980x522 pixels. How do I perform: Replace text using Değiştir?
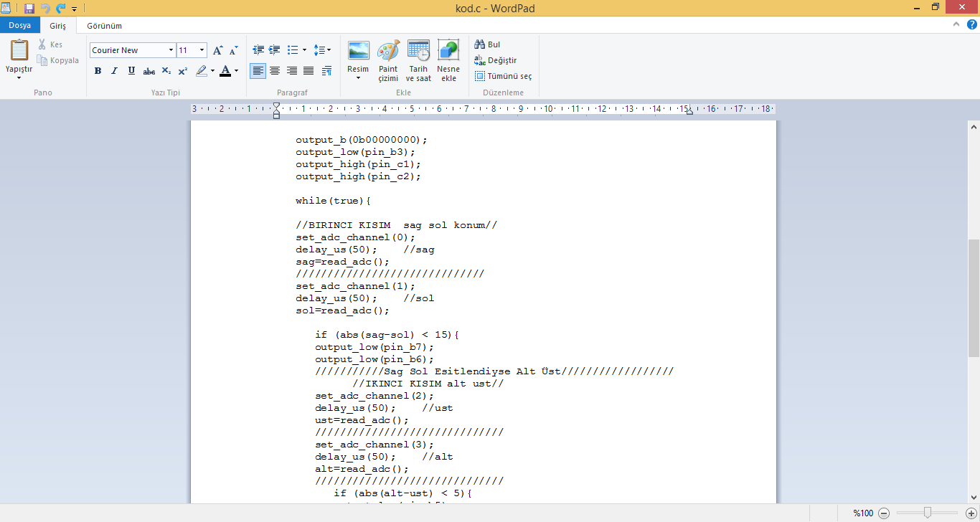[496, 60]
